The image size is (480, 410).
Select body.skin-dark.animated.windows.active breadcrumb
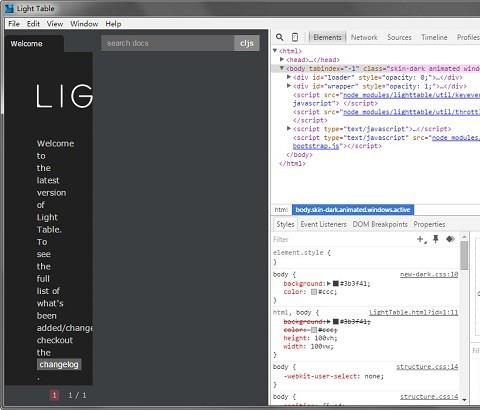click(x=353, y=210)
